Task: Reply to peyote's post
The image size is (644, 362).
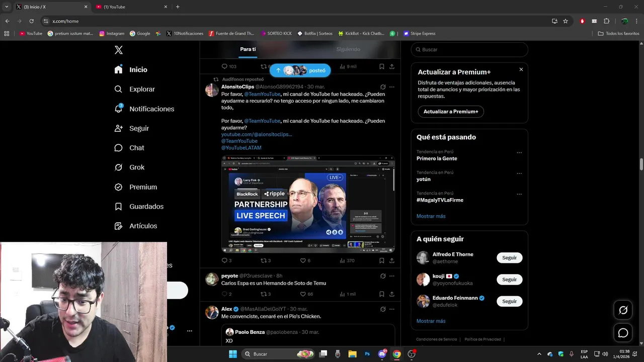Action: coord(226,294)
